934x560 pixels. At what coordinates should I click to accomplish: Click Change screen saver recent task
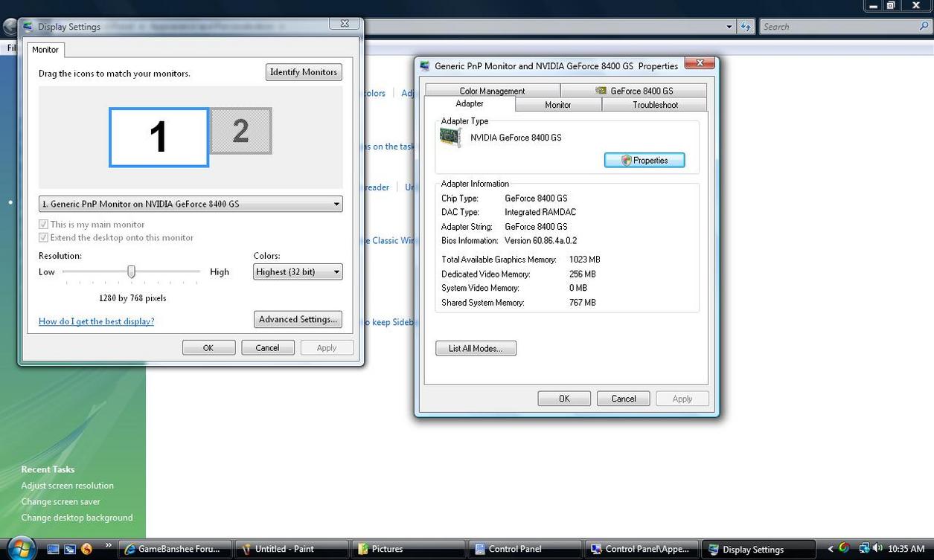[61, 502]
